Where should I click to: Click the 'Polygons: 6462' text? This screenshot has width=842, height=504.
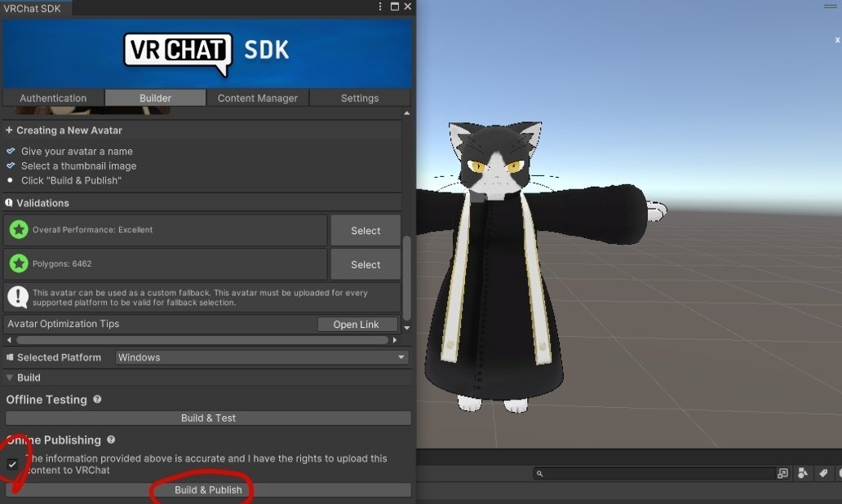point(62,263)
